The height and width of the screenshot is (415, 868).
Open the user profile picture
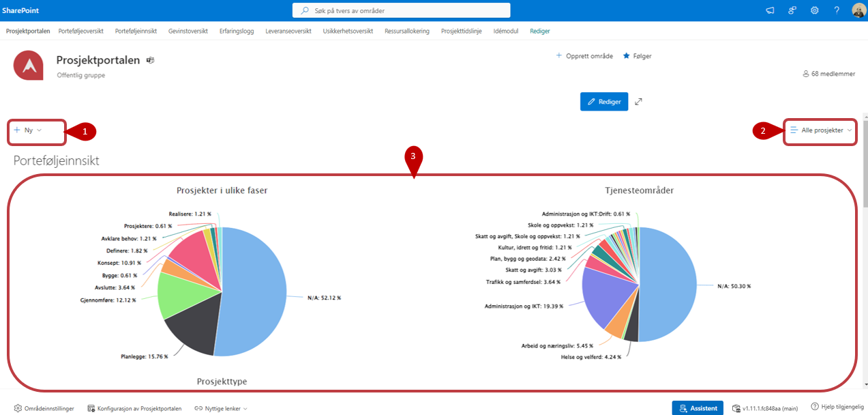858,10
